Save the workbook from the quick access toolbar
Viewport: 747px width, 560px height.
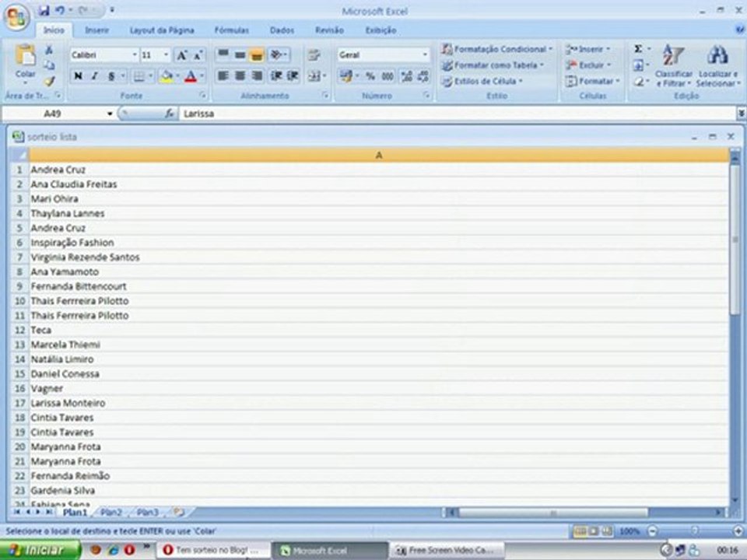click(44, 10)
